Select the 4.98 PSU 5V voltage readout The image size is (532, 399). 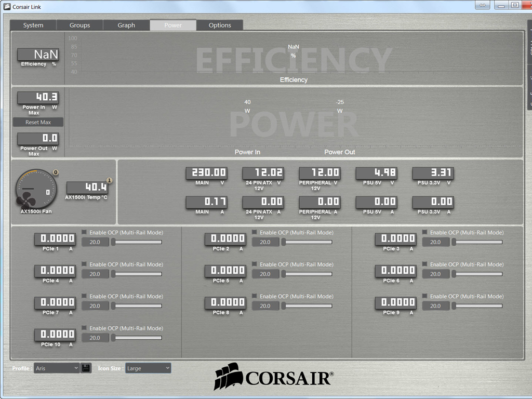[x=377, y=172]
